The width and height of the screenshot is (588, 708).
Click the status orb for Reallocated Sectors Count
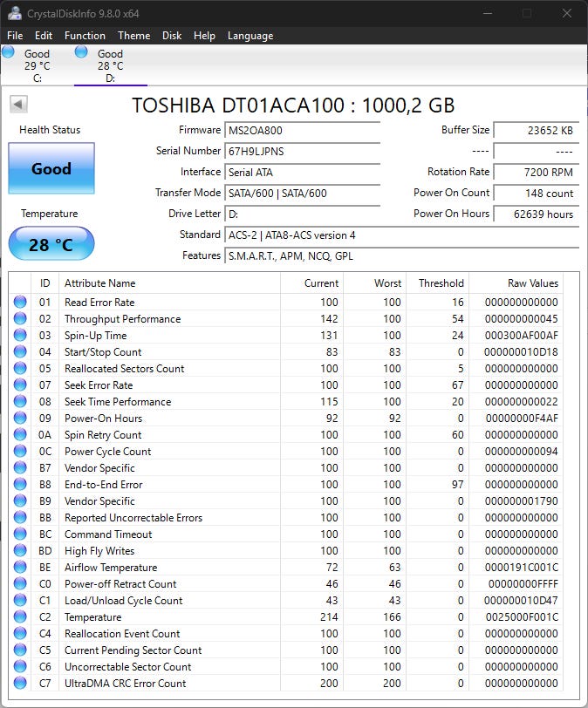20,369
